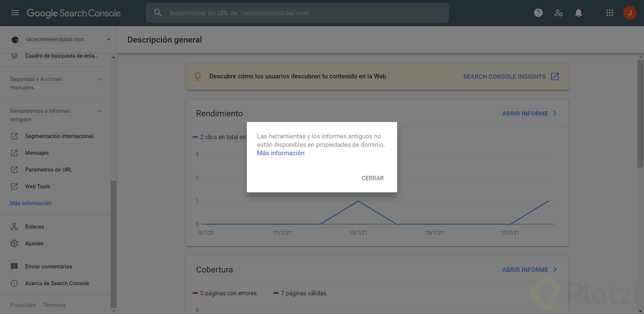Follow Más información link in sidebar
644x314 pixels.
coord(31,203)
